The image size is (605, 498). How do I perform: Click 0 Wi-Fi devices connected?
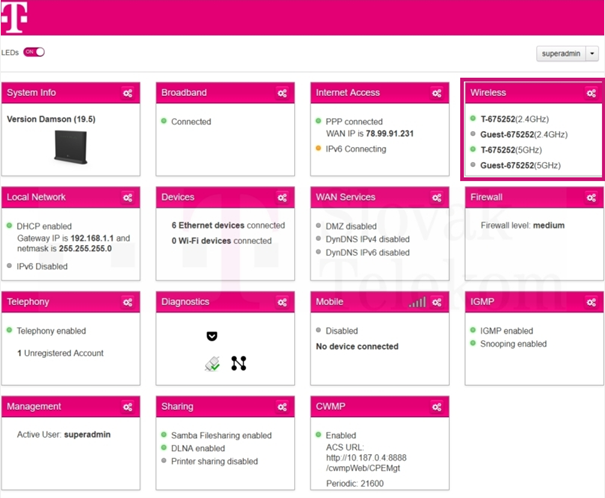click(x=221, y=241)
